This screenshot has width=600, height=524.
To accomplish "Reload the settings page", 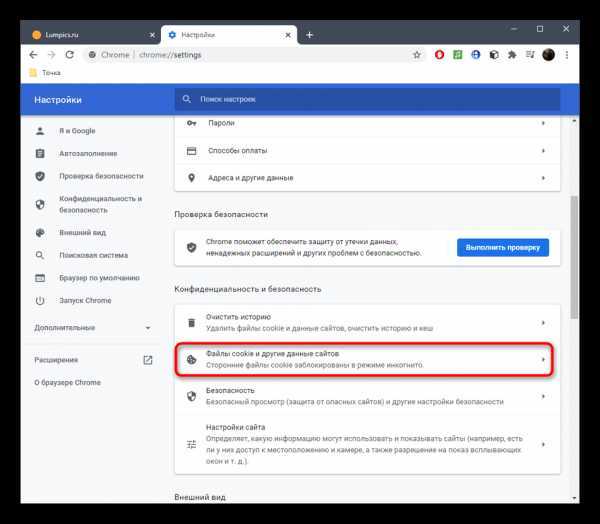I will (x=70, y=55).
